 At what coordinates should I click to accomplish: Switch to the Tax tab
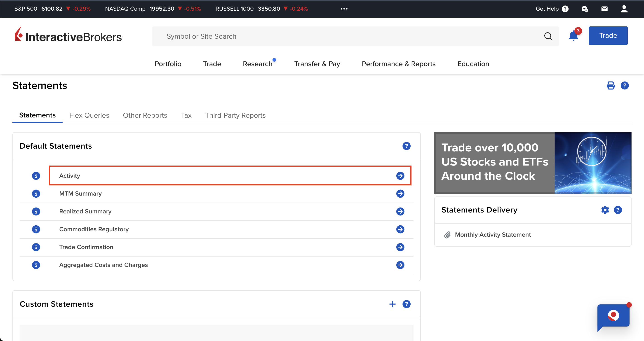pos(186,115)
